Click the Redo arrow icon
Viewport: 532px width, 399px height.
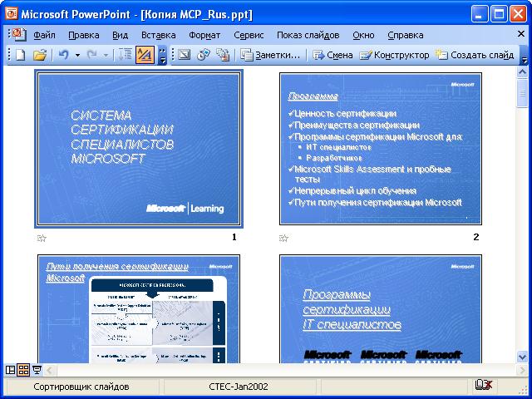tap(91, 55)
